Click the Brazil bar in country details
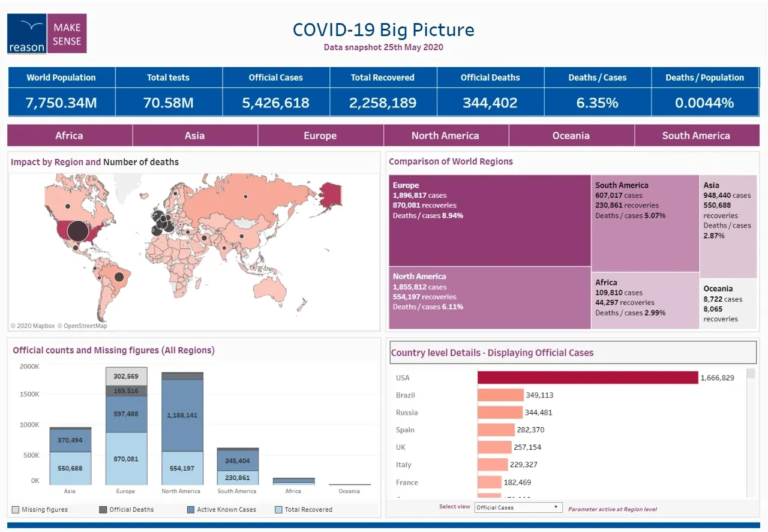 click(500, 395)
